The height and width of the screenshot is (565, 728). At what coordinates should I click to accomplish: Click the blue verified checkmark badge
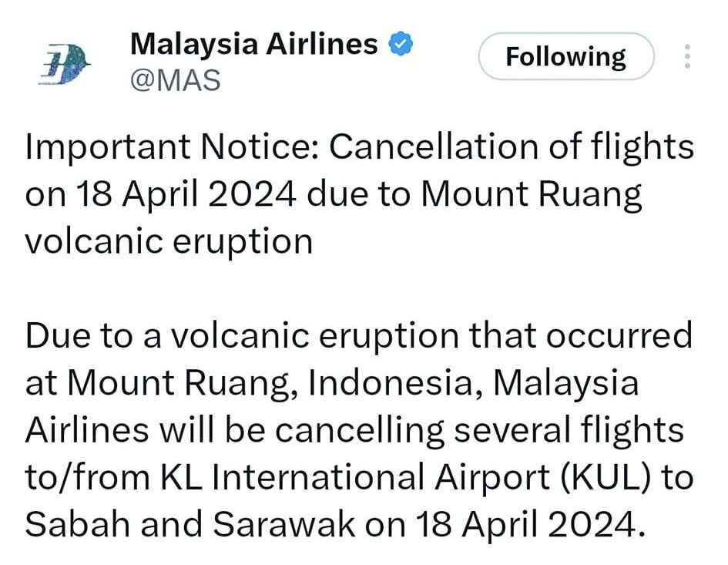pyautogui.click(x=401, y=44)
